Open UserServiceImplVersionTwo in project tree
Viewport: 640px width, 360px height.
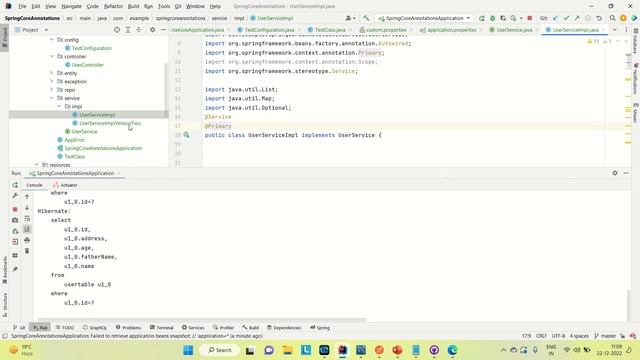[x=110, y=123]
